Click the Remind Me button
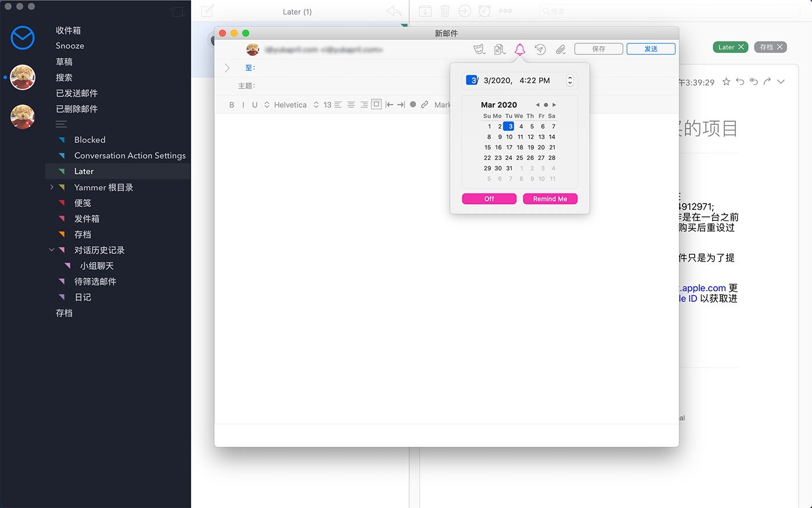 tap(549, 199)
